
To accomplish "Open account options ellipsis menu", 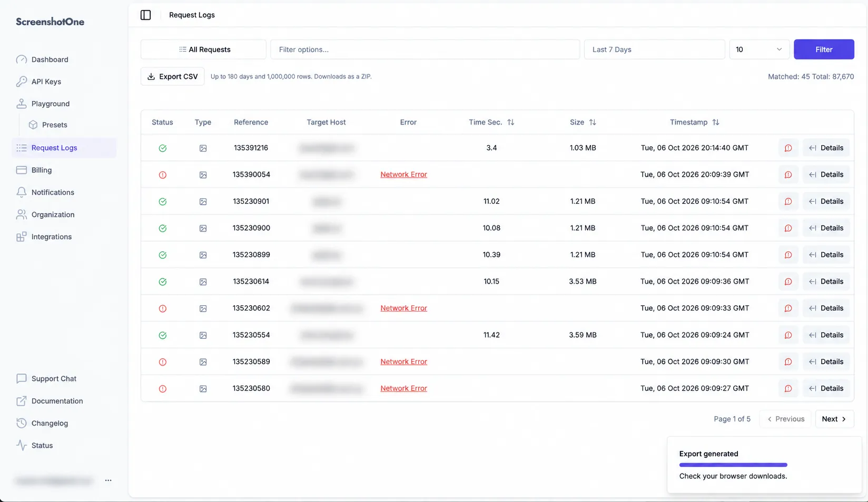I will [108, 480].
